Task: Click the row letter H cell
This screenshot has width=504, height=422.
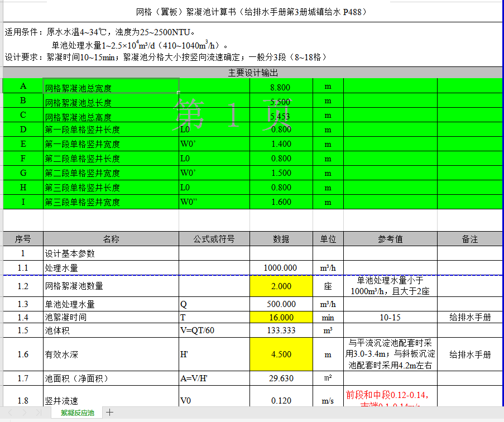Action: point(23,188)
